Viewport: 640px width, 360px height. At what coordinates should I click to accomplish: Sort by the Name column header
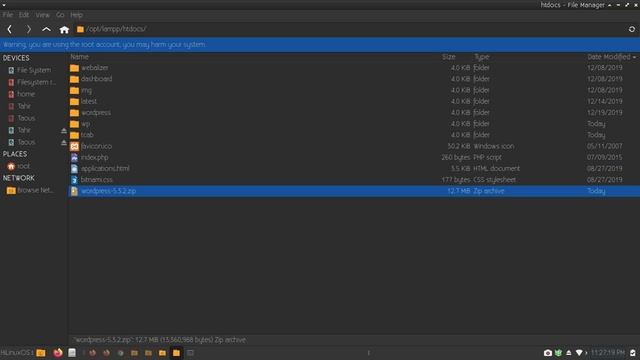click(x=80, y=57)
